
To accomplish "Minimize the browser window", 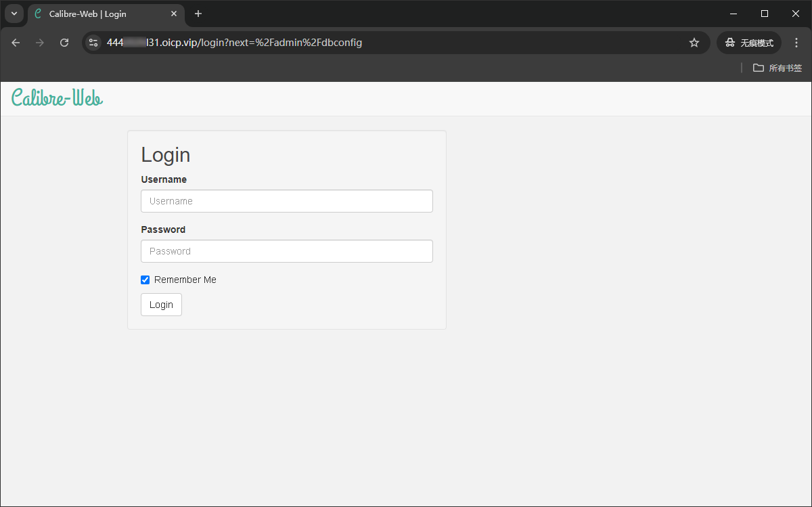I will tap(734, 14).
